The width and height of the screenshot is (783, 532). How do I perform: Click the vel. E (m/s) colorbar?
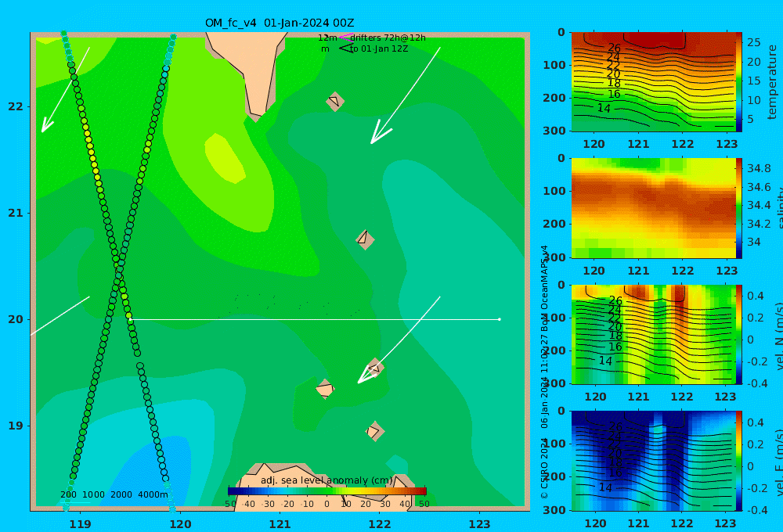pyautogui.click(x=738, y=461)
